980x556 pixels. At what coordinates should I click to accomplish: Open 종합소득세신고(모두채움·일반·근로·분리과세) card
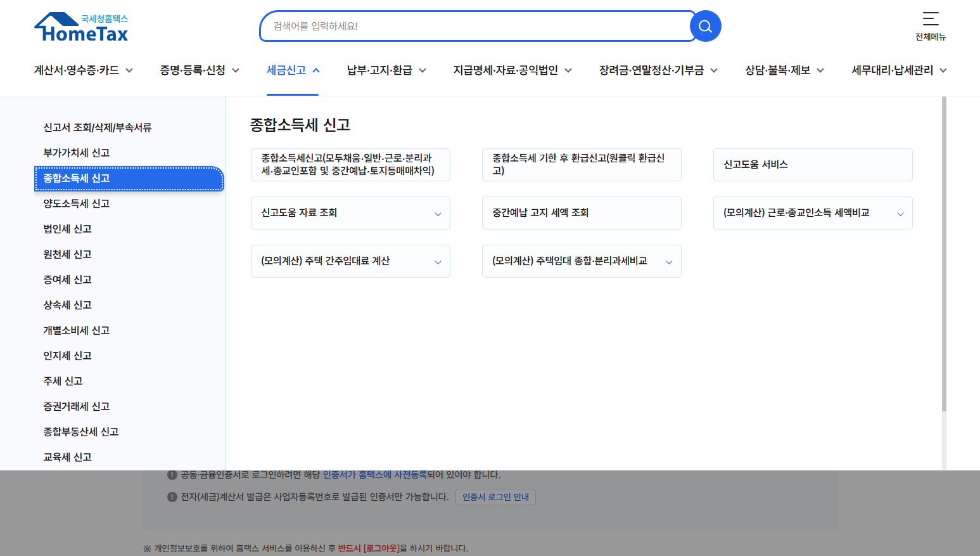click(x=350, y=165)
